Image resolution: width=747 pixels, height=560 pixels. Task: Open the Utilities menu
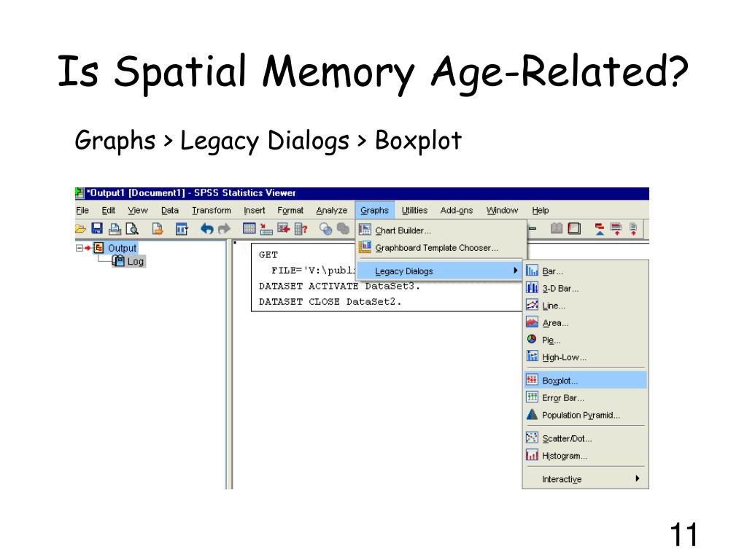(414, 210)
